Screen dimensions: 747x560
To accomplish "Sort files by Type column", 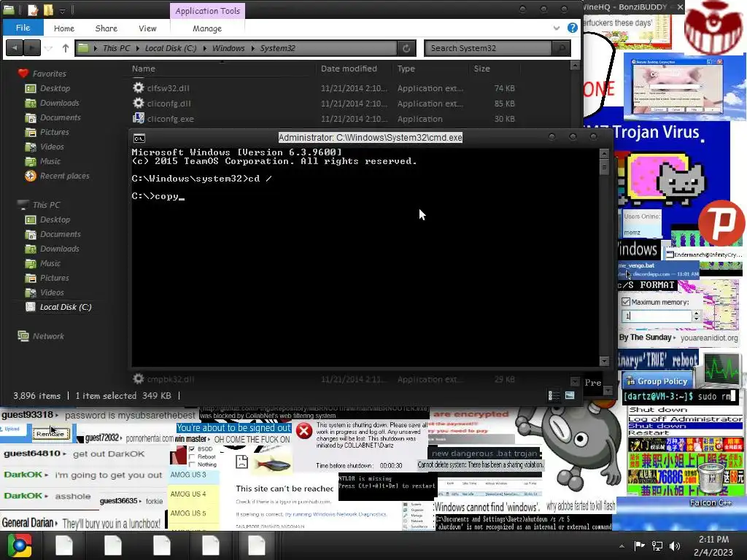I will coord(406,69).
